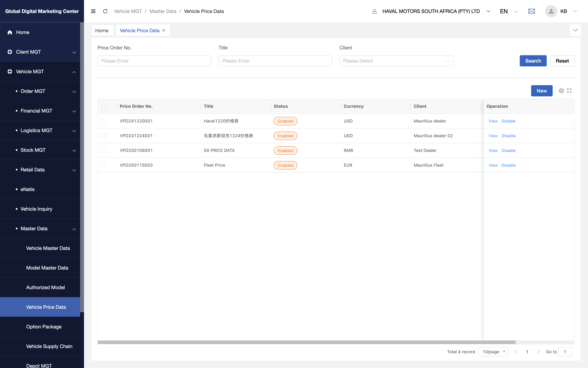Click the Vehicle MGT sidebar icon
Viewport: 588px width, 368px height.
10,71
